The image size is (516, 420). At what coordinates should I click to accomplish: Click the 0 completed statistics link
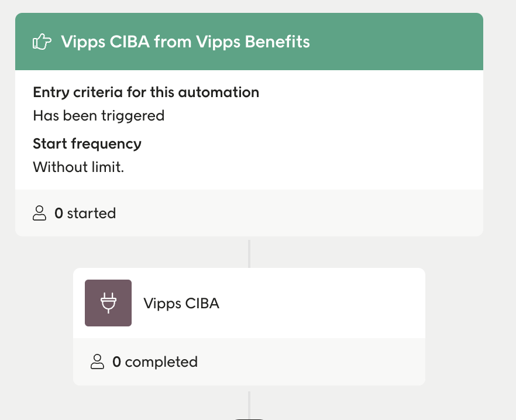coord(154,362)
